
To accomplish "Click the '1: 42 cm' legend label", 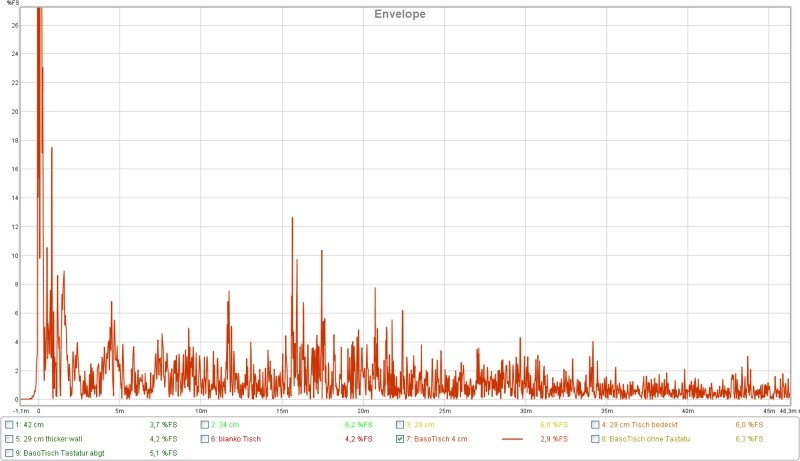I will pyautogui.click(x=30, y=424).
